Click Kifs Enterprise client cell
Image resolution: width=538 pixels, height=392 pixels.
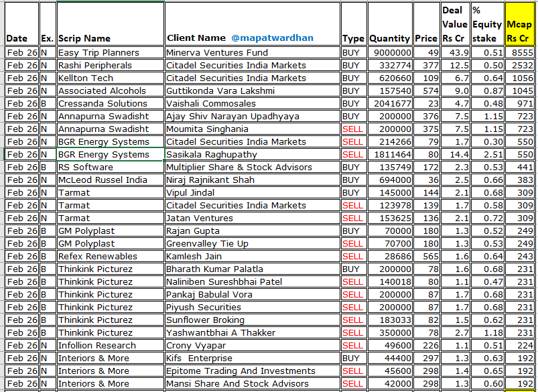253,358
